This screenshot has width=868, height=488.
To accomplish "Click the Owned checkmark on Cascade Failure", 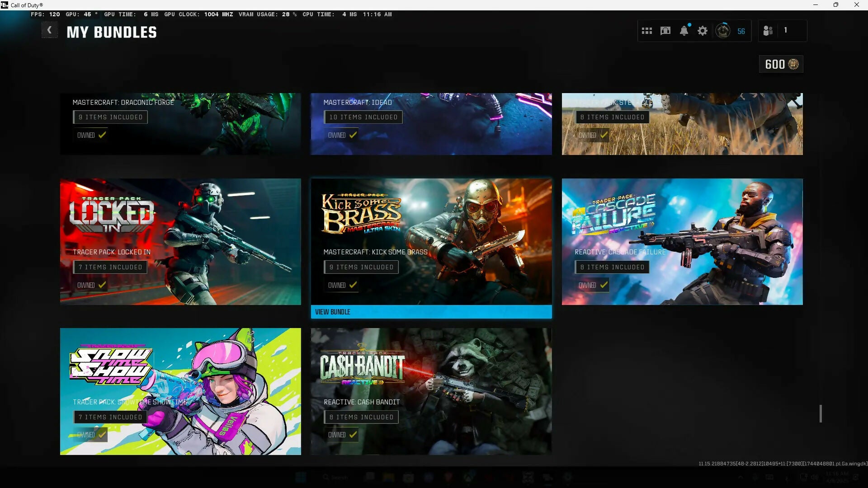I will point(604,285).
